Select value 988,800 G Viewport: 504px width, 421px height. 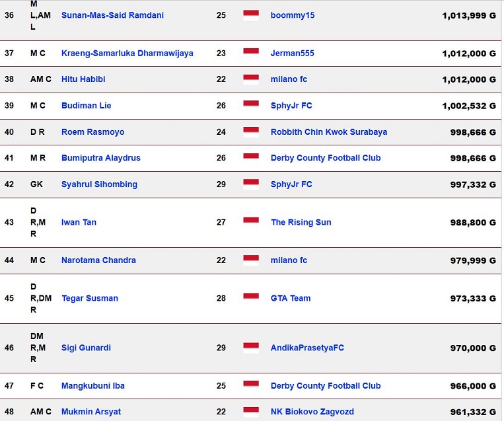tap(473, 223)
